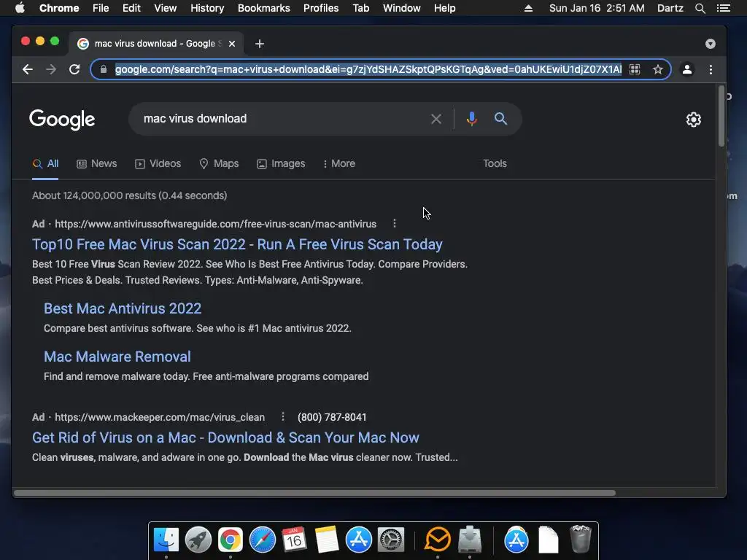Open Launchpad from the Dock
Viewport: 747px width, 560px height.
pyautogui.click(x=198, y=540)
